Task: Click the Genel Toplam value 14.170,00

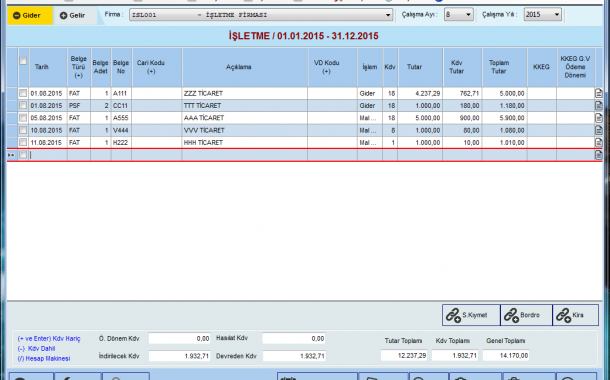Action: click(x=506, y=355)
